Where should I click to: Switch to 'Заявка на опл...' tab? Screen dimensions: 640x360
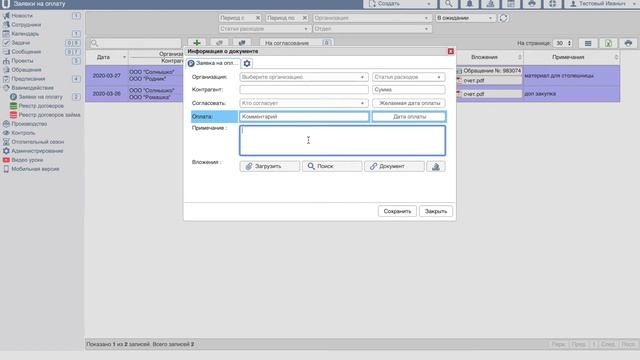point(213,63)
